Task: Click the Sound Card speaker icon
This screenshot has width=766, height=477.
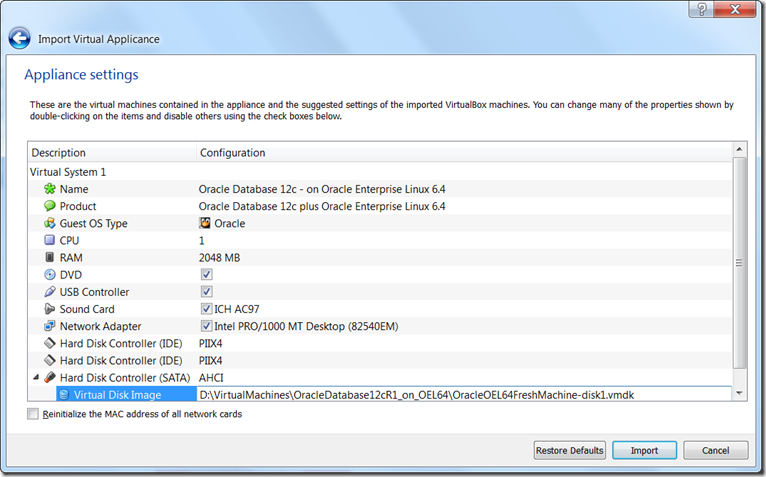Action: pos(49,309)
